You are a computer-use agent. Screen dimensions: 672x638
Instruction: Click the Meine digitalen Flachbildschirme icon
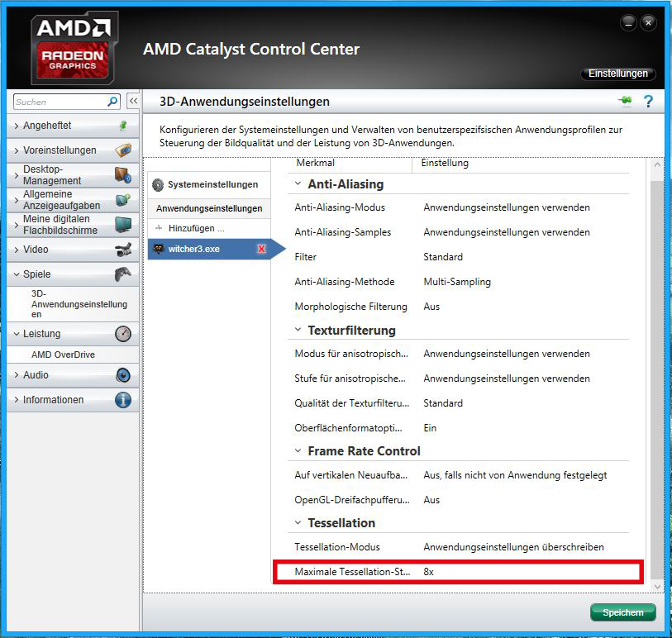(123, 225)
